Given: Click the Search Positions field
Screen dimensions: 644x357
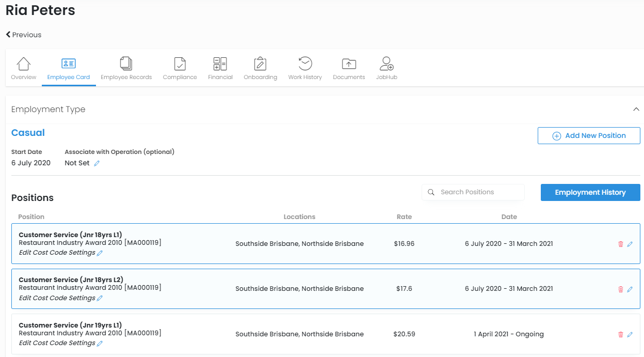Looking at the screenshot, I should coord(473,192).
